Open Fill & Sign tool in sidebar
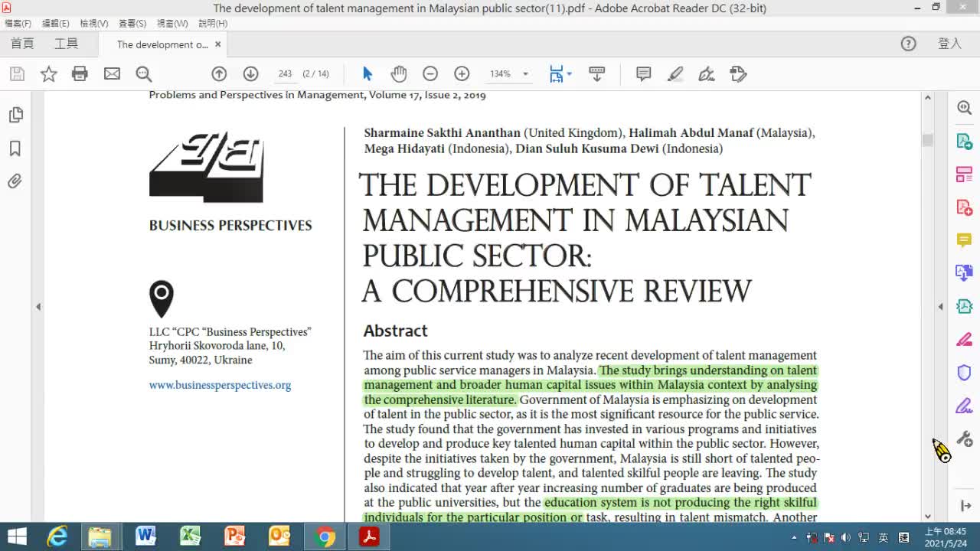This screenshot has height=551, width=980. coord(965,406)
